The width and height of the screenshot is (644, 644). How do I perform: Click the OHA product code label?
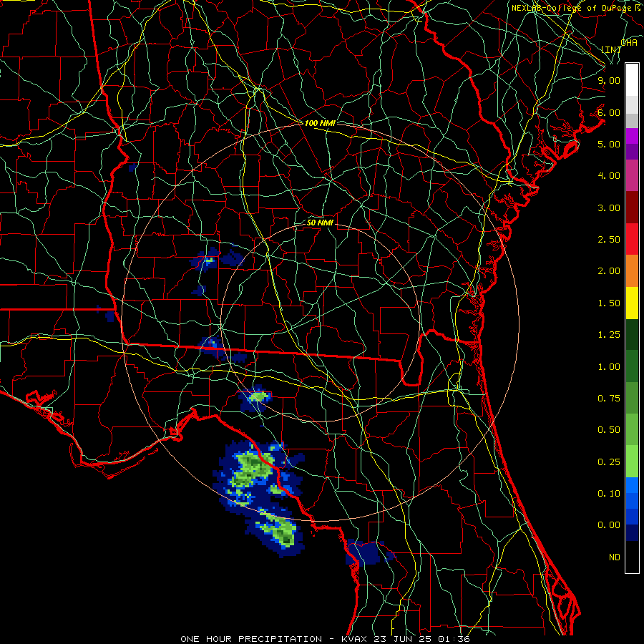pyautogui.click(x=629, y=42)
